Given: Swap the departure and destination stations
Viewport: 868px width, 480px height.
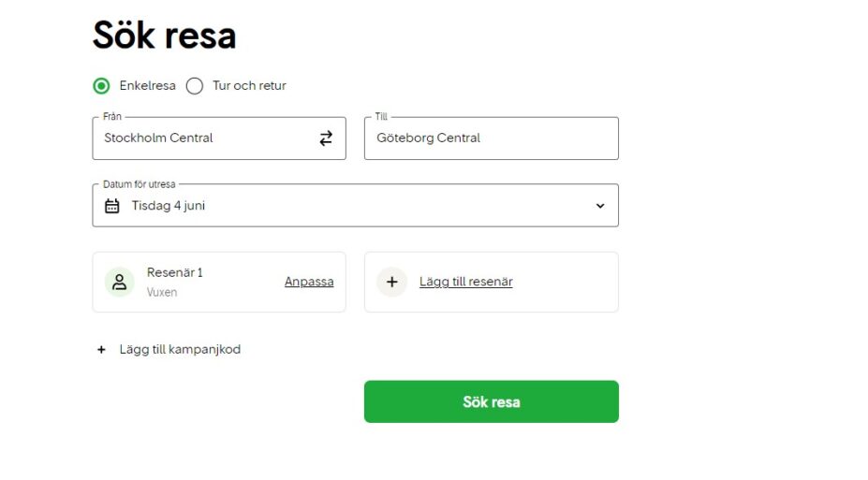Looking at the screenshot, I should pyautogui.click(x=326, y=138).
